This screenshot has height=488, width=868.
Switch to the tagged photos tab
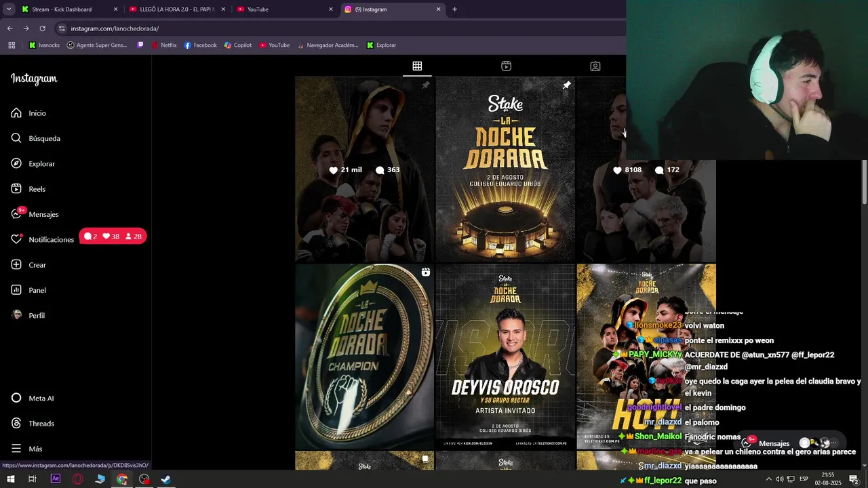(x=595, y=66)
